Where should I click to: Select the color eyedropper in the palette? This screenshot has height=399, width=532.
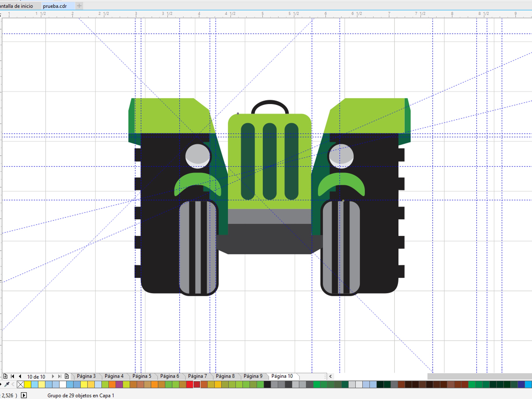coord(7,385)
